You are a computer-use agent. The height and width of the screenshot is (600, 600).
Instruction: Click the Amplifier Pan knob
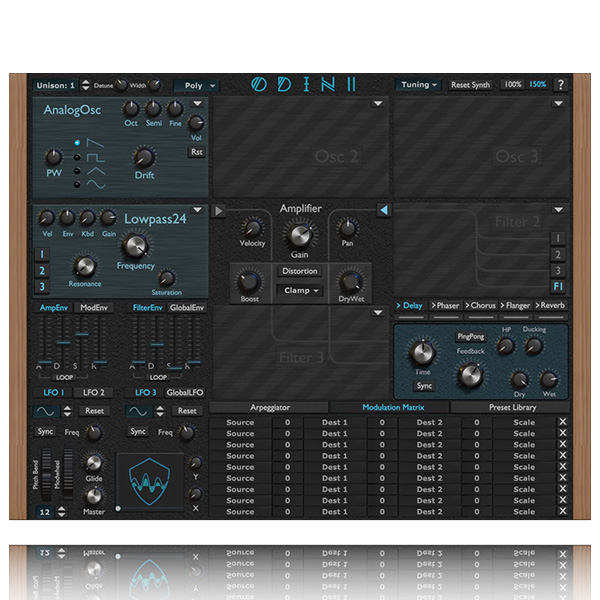[x=347, y=228]
